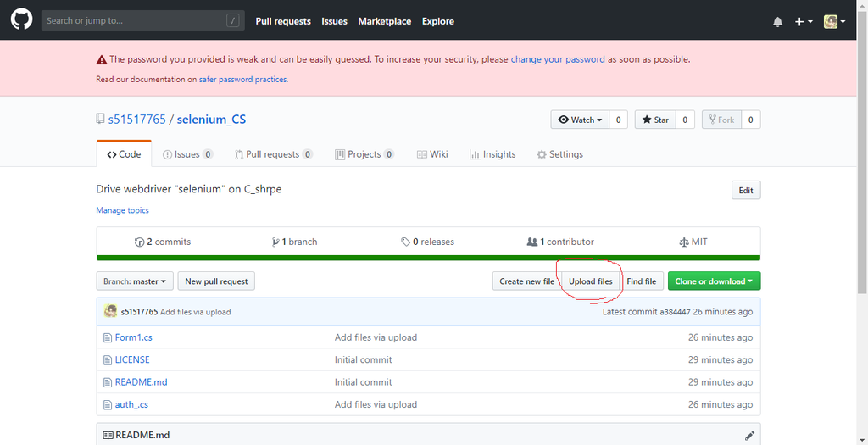Open LICENSE Initial commit message
The width and height of the screenshot is (868, 445).
pyautogui.click(x=363, y=359)
